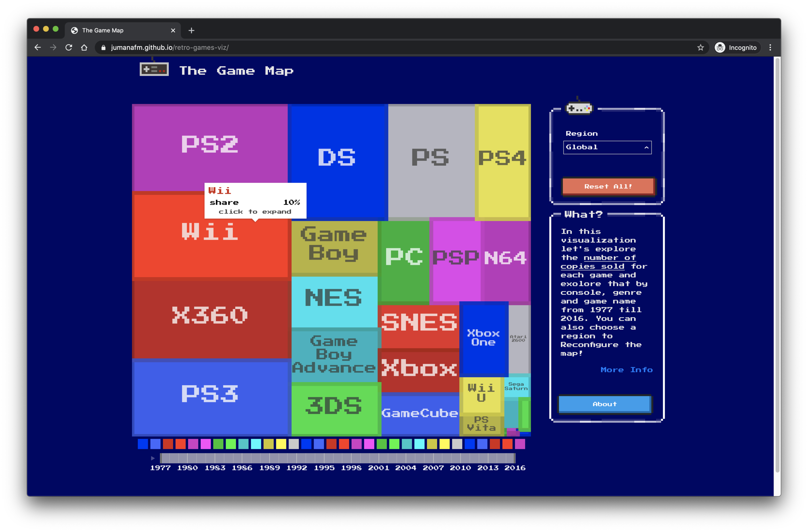The height and width of the screenshot is (532, 808).
Task: Click The Game Map title
Action: [x=236, y=70]
